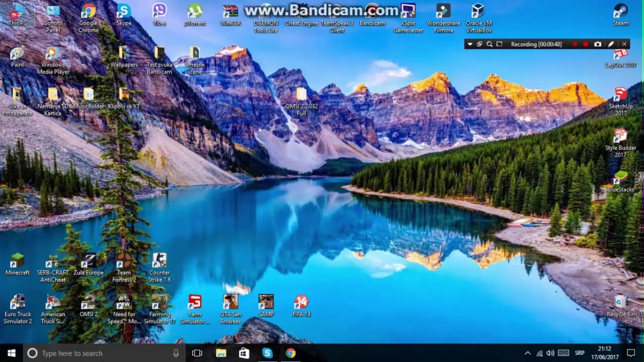Launch BlueStacks desktop icon
The width and height of the screenshot is (644, 362).
tap(620, 183)
